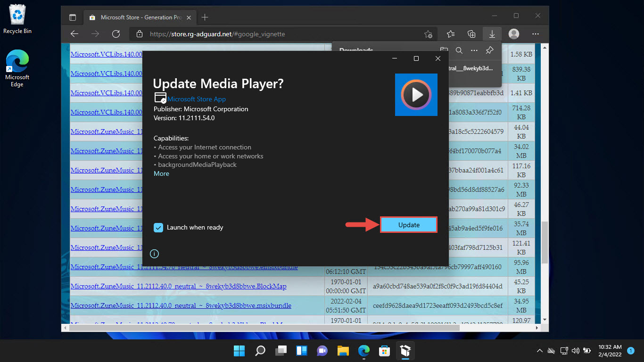This screenshot has width=644, height=362.
Task: Open taskbar Search
Action: (x=260, y=351)
